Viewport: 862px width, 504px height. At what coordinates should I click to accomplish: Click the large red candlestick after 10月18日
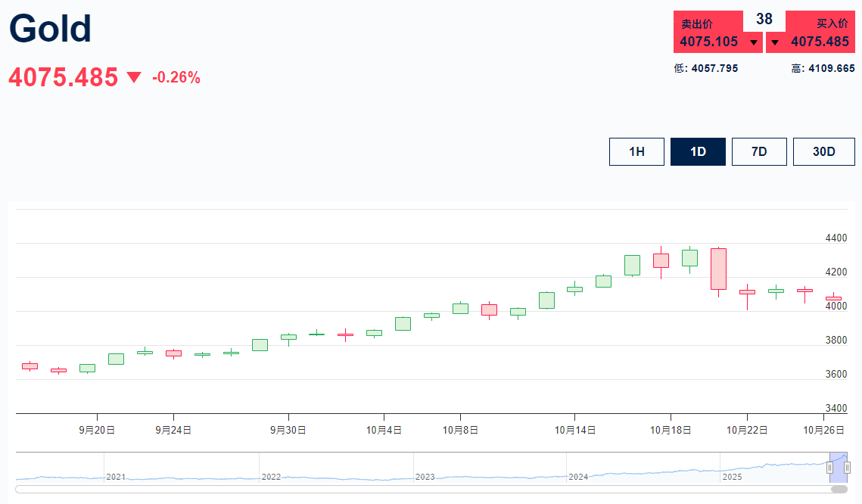[718, 269]
